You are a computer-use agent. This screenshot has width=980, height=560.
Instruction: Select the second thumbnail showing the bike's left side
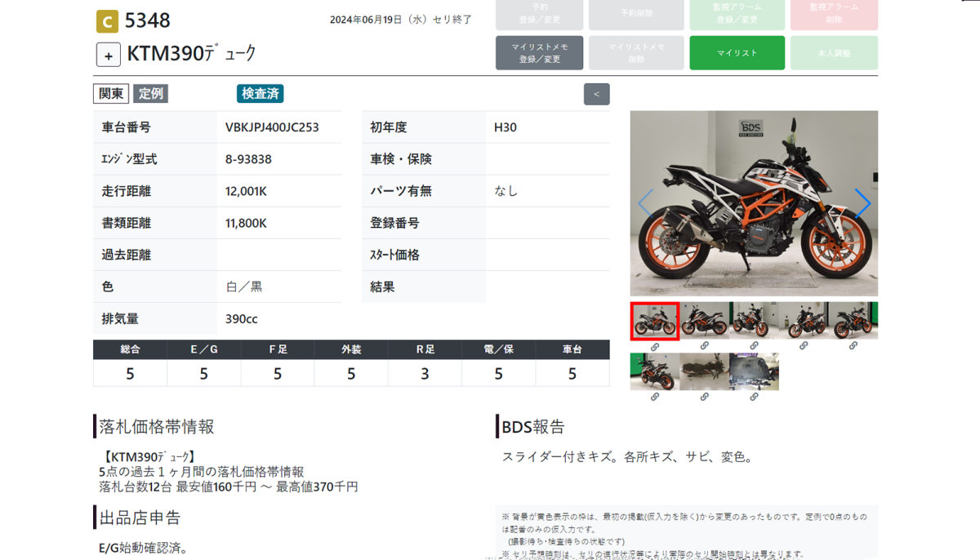tap(704, 321)
